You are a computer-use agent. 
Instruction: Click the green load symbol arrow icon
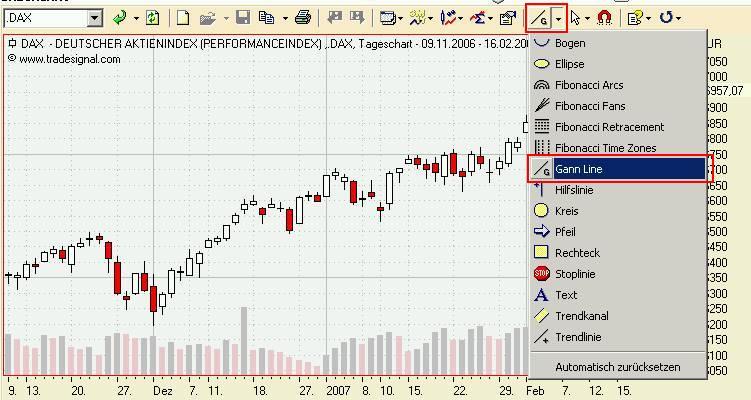120,18
